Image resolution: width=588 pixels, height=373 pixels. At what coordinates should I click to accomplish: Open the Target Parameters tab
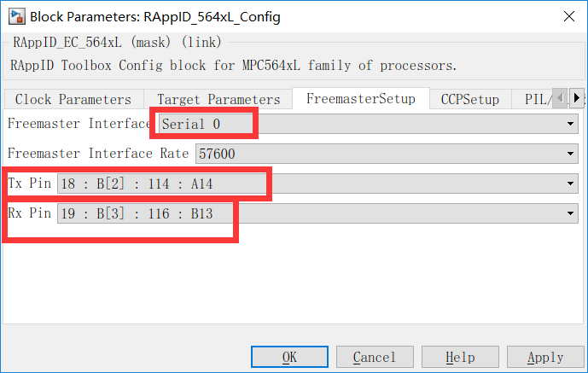[x=218, y=99]
